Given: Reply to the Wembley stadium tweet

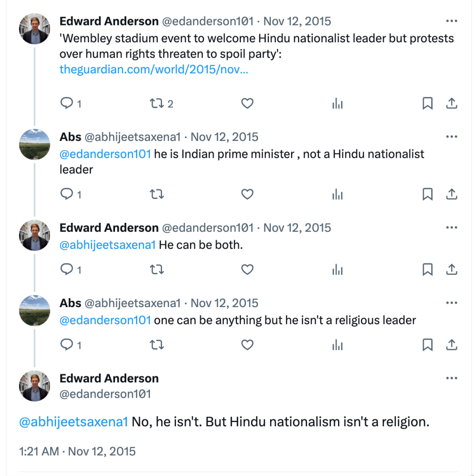Looking at the screenshot, I should 67,103.
